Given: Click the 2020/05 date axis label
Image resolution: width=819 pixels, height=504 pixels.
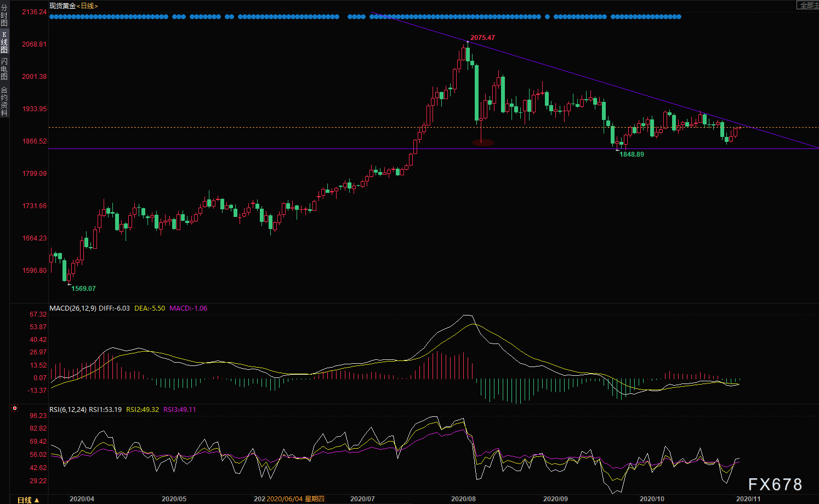Looking at the screenshot, I should pos(174,499).
